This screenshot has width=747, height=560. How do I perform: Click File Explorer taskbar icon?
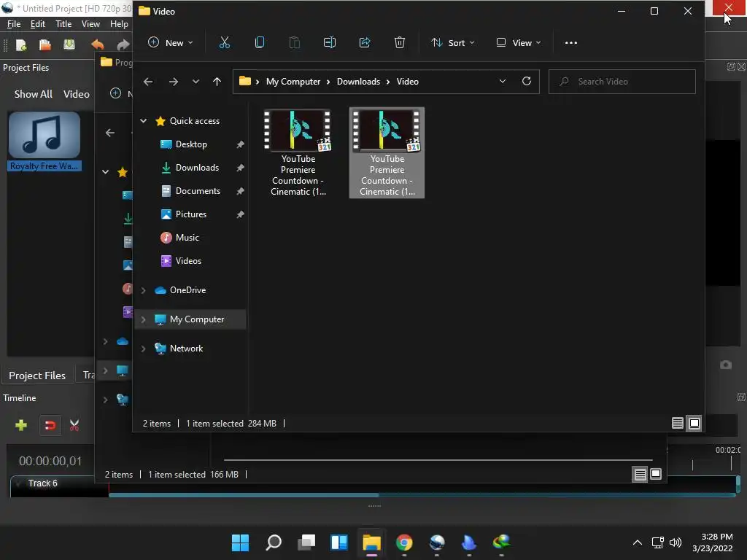click(371, 542)
